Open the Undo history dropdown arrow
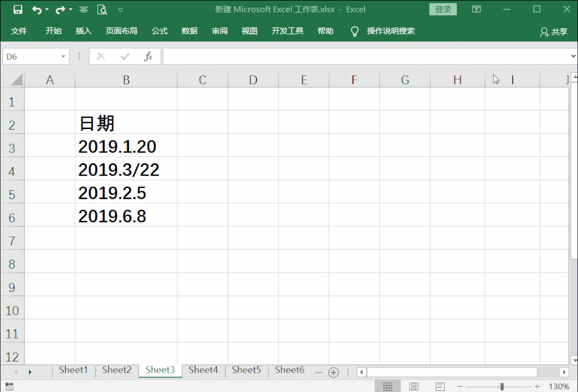Screen dimensions: 578x392 tap(47, 10)
